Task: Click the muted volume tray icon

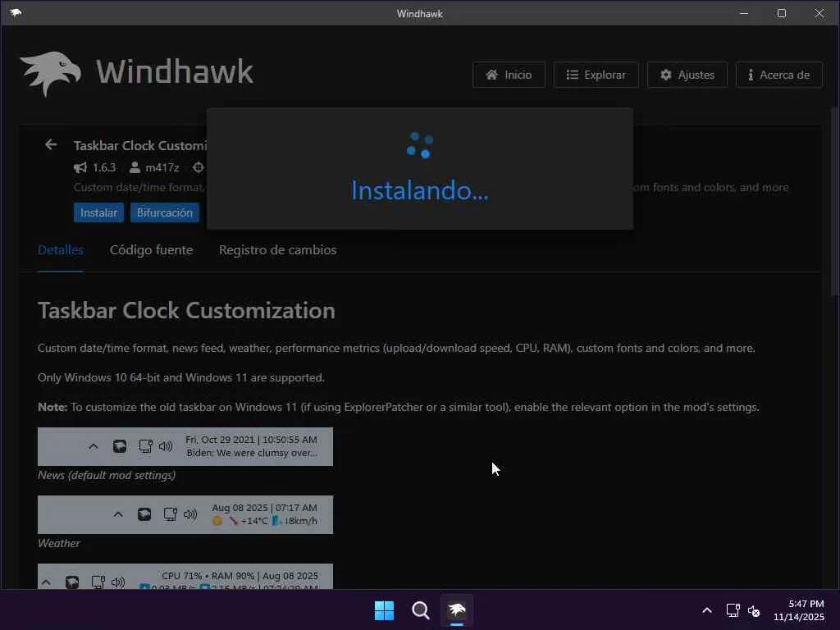Action: (754, 610)
